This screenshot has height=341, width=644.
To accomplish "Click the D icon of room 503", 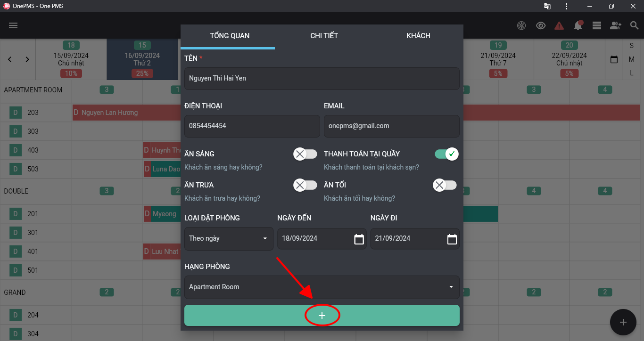I will [x=15, y=169].
